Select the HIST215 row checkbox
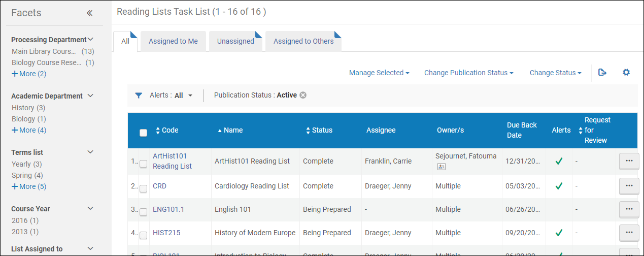The height and width of the screenshot is (256, 644). 144,236
